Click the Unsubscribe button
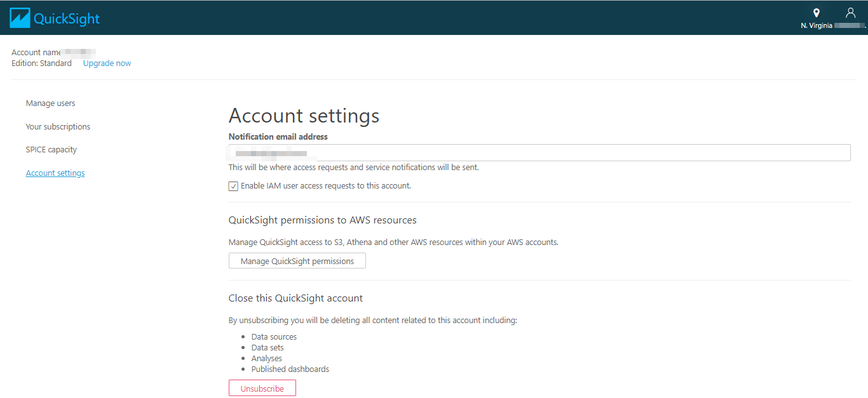Image resolution: width=868 pixels, height=398 pixels. [x=262, y=388]
